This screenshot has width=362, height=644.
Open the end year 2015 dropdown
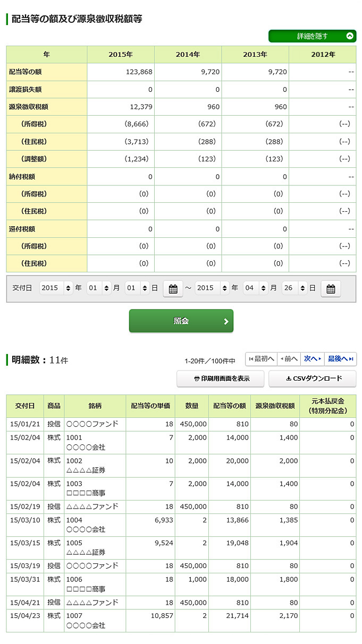[x=212, y=288]
